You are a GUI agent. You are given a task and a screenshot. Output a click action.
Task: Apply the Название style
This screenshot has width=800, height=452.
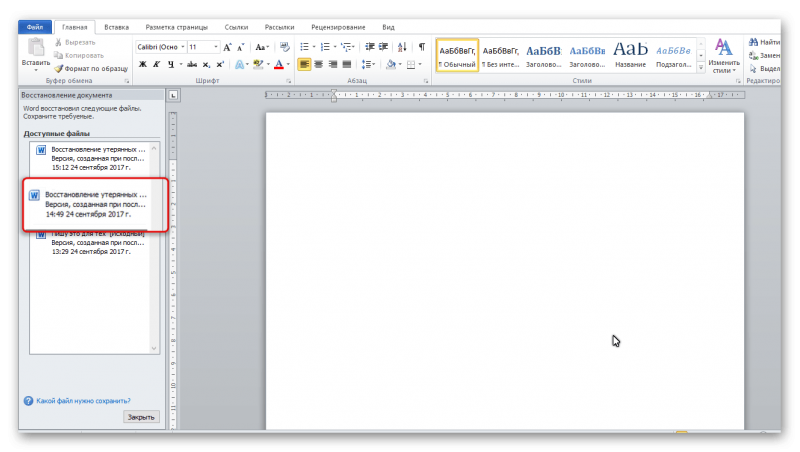[630, 55]
